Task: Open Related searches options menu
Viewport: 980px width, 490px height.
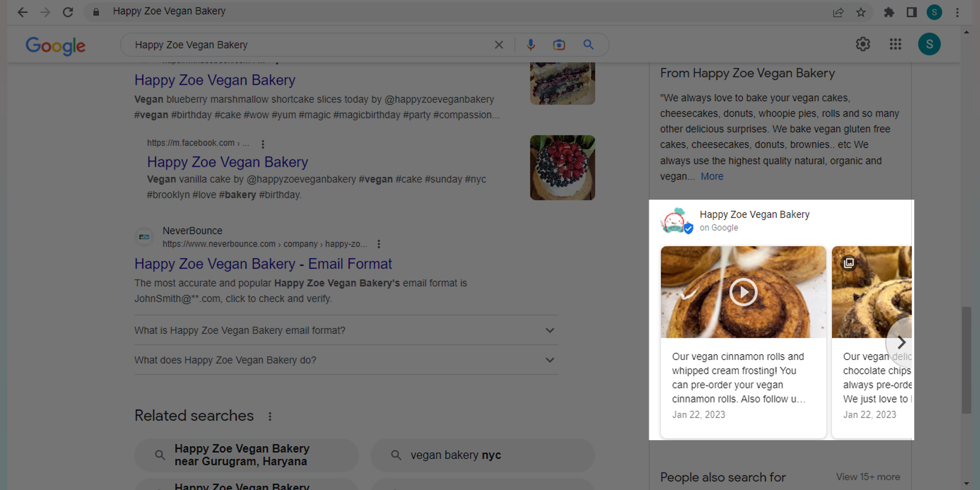Action: (270, 416)
